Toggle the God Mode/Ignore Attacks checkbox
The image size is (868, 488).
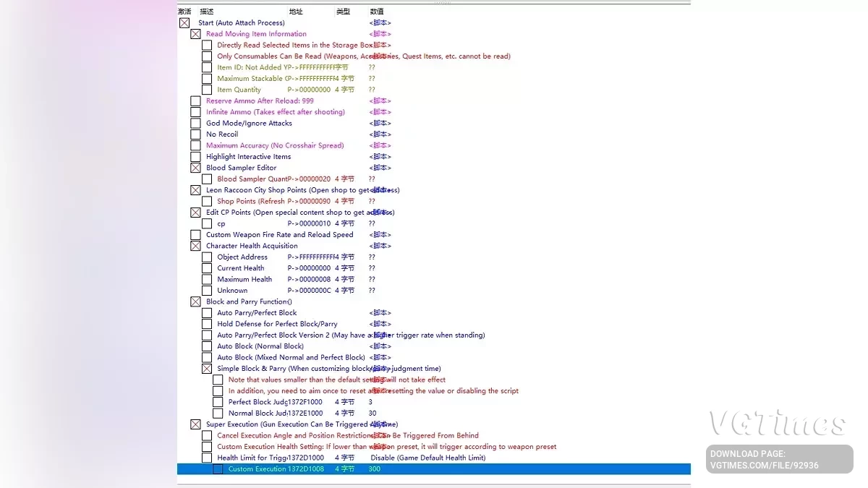[x=195, y=123]
